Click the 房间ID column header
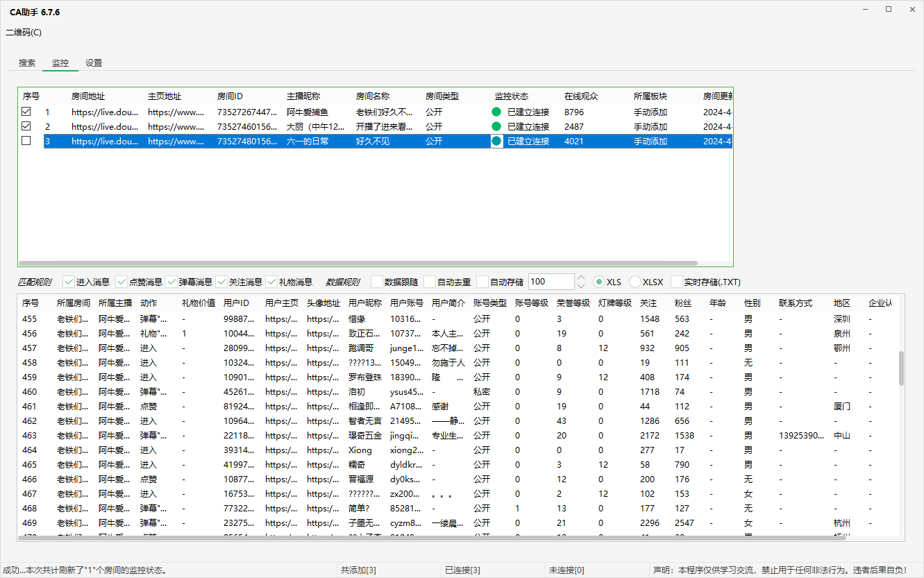924x578 pixels. click(230, 96)
